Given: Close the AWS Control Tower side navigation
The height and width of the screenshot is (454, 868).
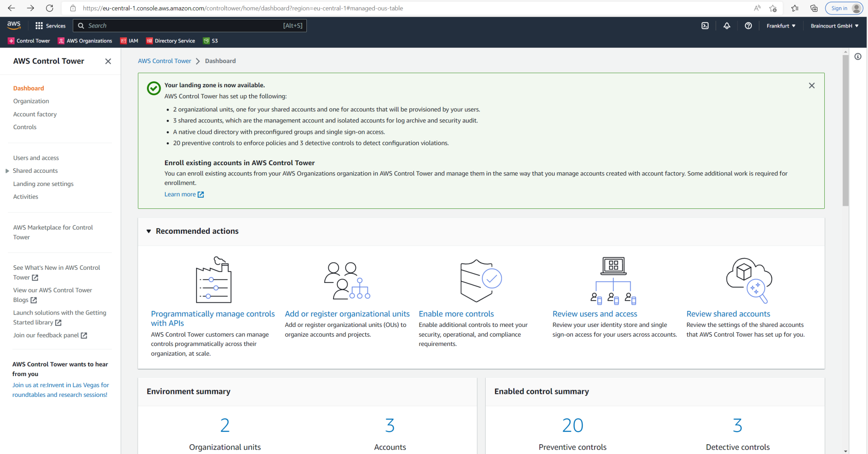Looking at the screenshot, I should pos(108,61).
